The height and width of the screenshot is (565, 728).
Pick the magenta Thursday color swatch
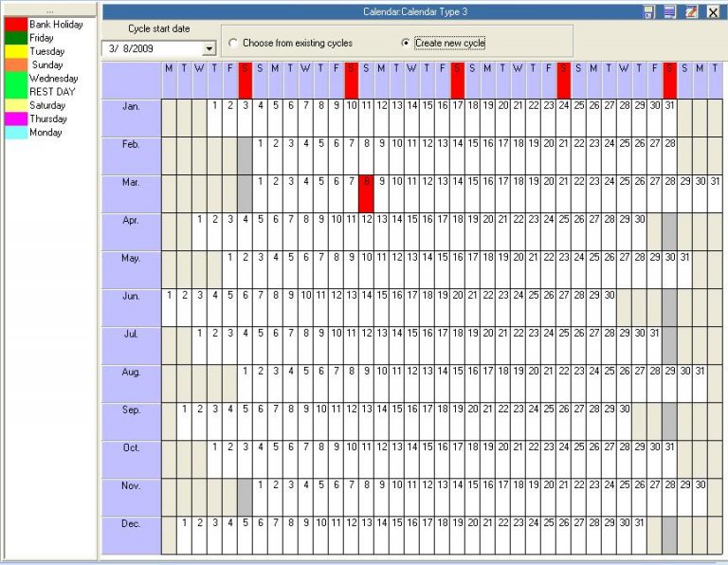16,118
